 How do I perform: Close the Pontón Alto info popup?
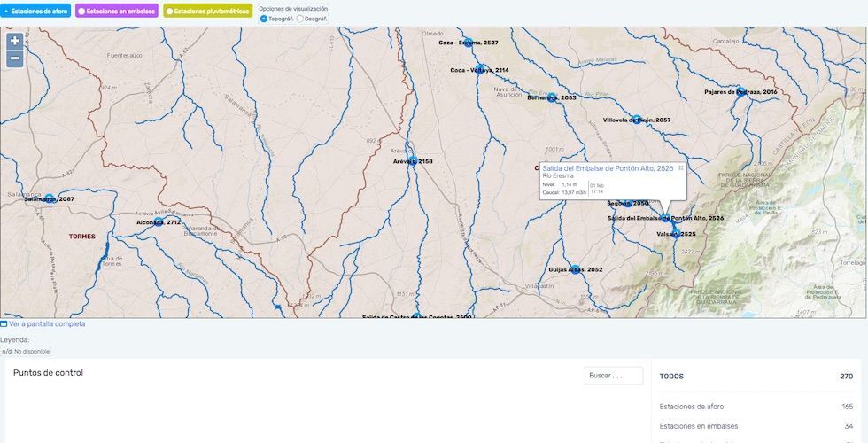tap(680, 167)
